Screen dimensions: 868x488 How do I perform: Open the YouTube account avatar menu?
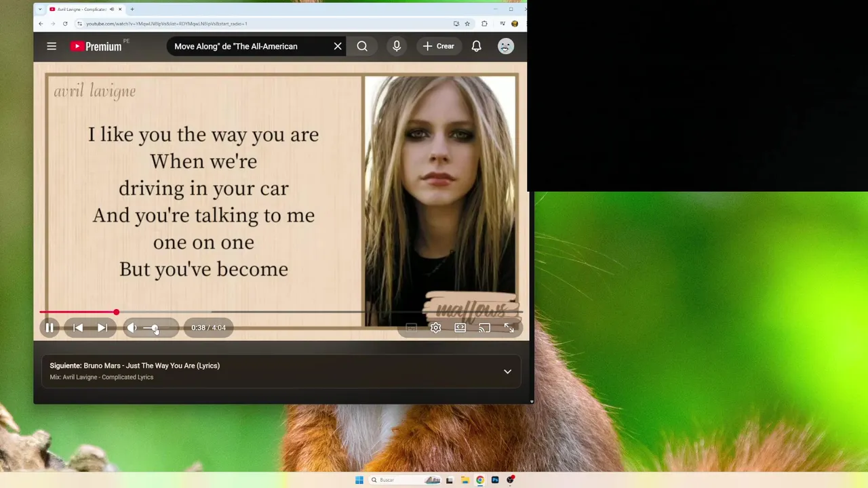click(506, 46)
